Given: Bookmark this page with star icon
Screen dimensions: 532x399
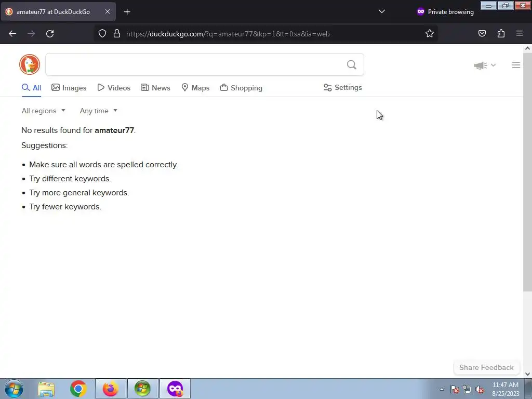Looking at the screenshot, I should [x=430, y=34].
